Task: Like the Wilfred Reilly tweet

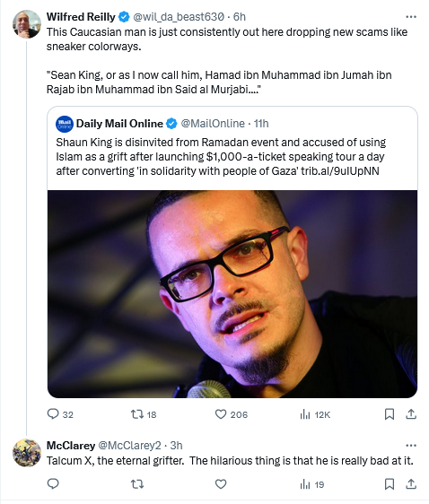Action: coord(232,414)
